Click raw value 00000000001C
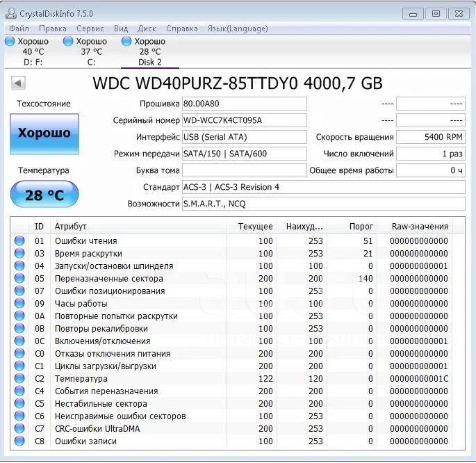Image resolution: width=476 pixels, height=463 pixels. pyautogui.click(x=419, y=379)
